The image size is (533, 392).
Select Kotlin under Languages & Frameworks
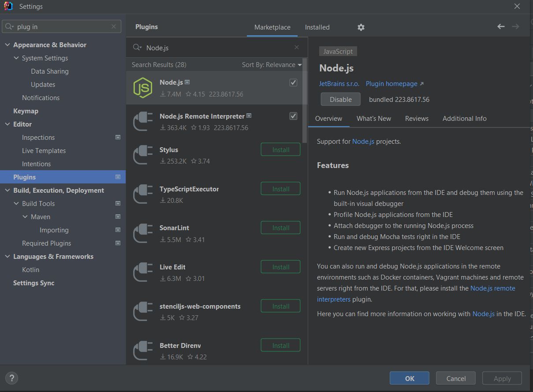click(30, 269)
